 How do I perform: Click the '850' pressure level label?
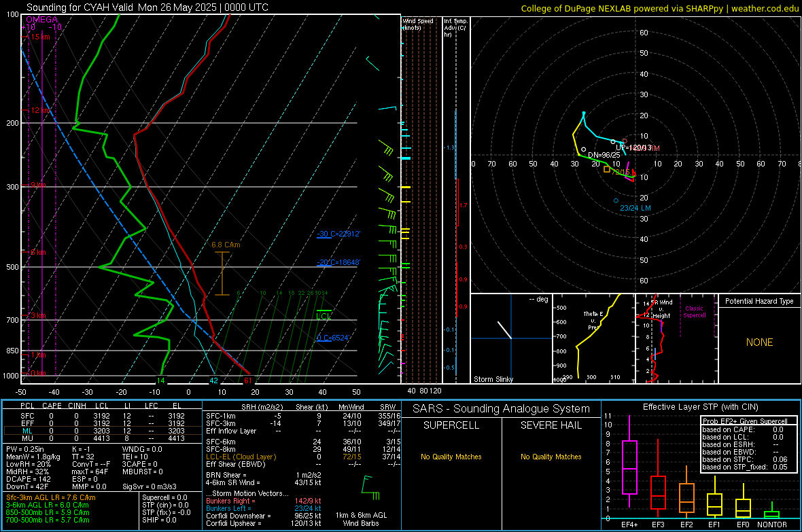12,351
